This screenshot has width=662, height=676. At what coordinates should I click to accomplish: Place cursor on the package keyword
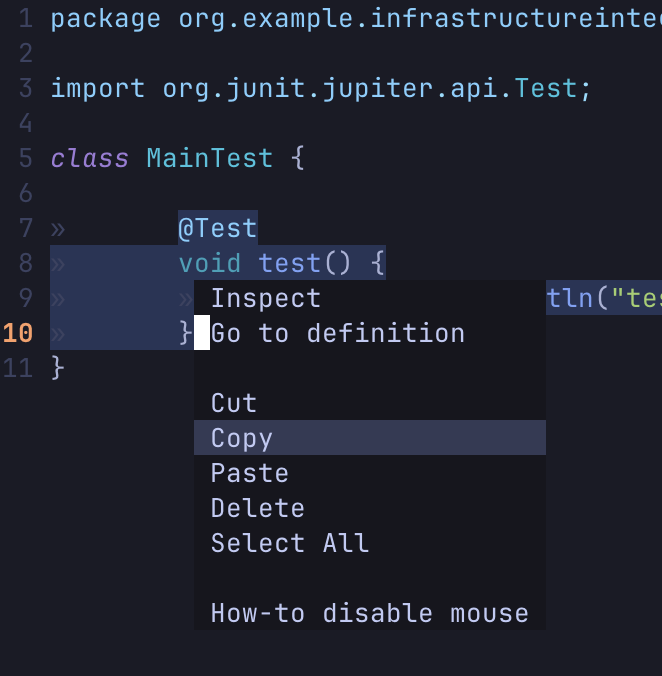106,18
